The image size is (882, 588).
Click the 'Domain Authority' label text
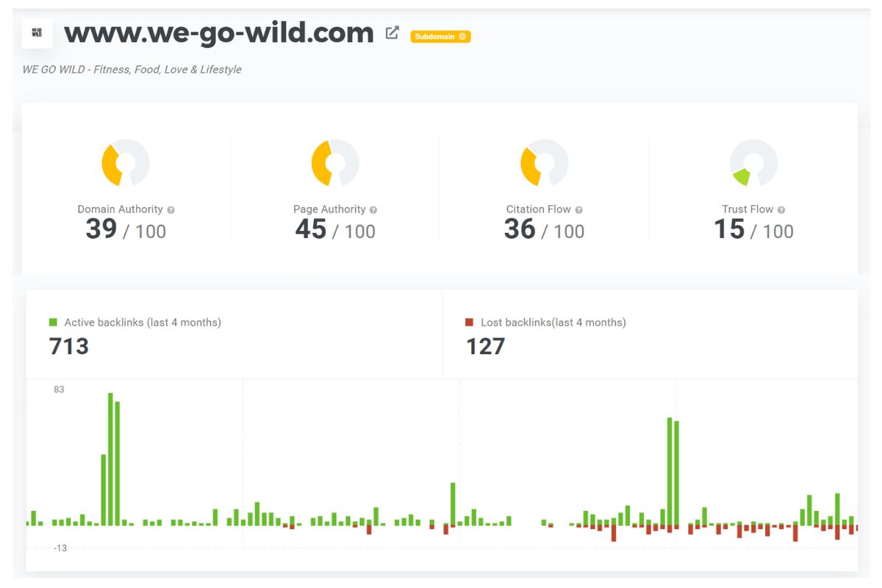121,209
